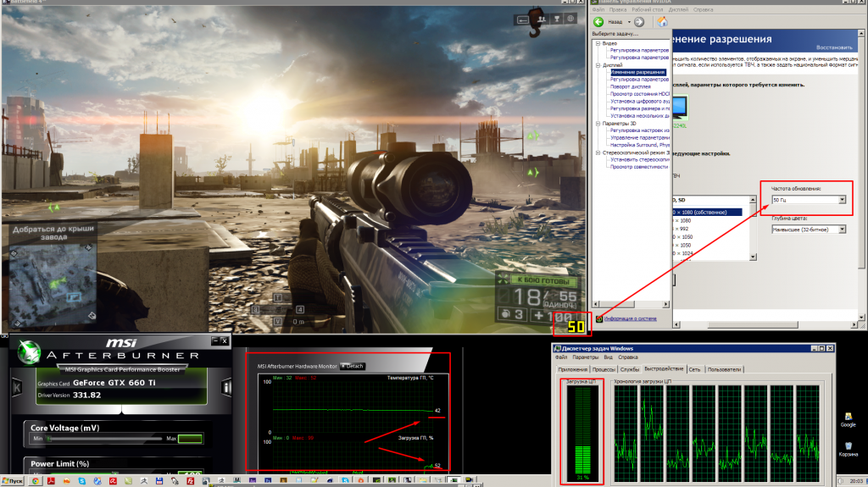Click the MSI Afterburner dragon logo
The image size is (868, 487).
[x=30, y=351]
